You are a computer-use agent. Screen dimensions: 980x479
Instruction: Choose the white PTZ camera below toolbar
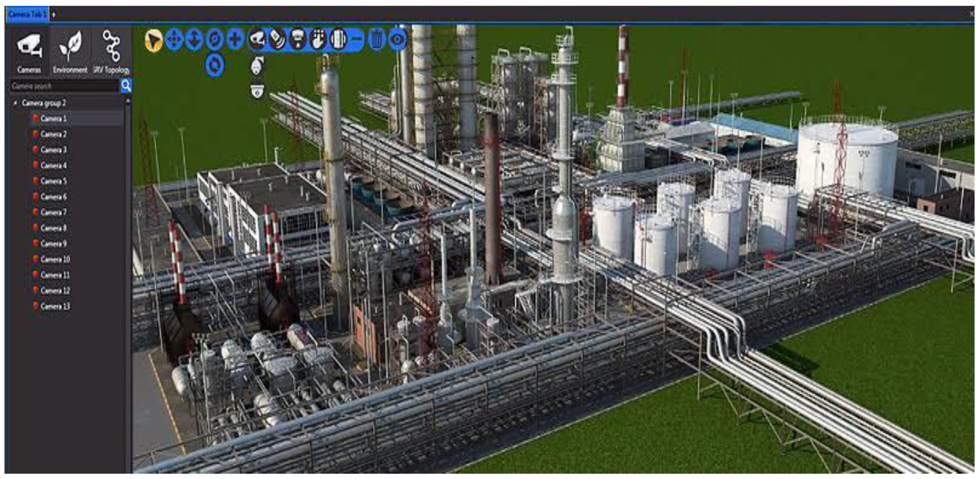click(257, 66)
